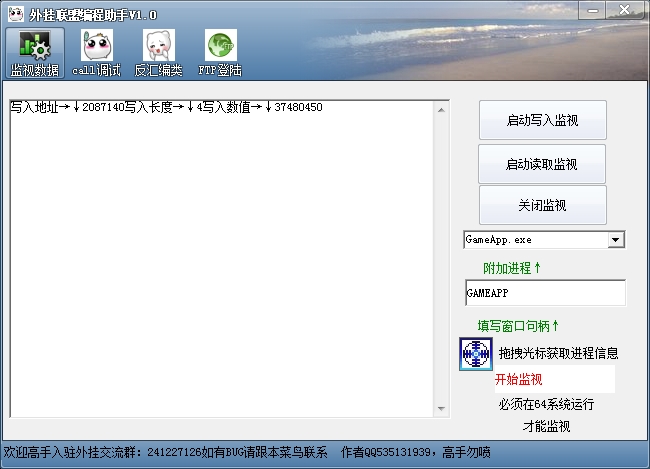Click the app logo icon in title bar
Image resolution: width=650 pixels, height=469 pixels.
point(15,14)
